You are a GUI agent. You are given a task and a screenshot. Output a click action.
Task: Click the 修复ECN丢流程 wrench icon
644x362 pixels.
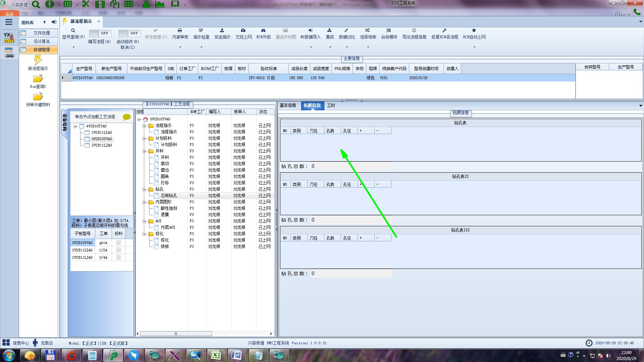(x=444, y=31)
